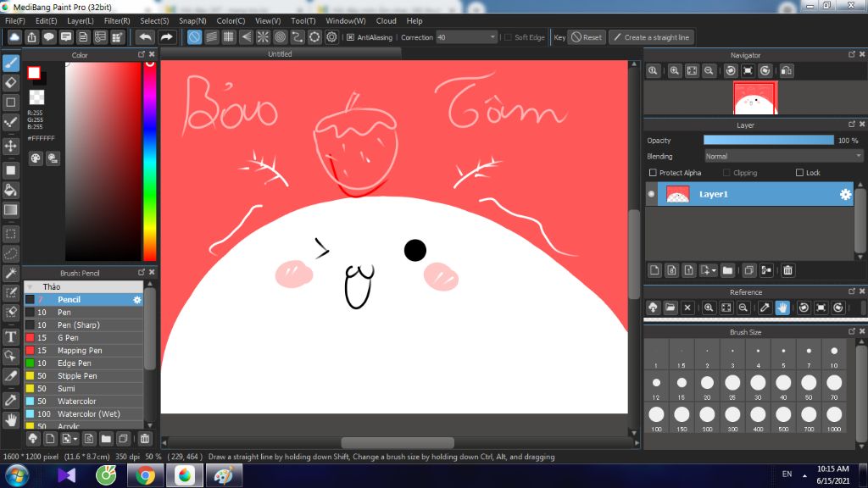
Task: Open the Blending mode dropdown
Action: [x=782, y=157]
